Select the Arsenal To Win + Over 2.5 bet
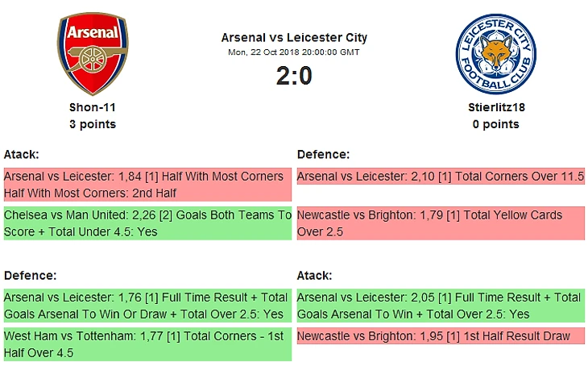This screenshot has height=387, width=588. click(x=441, y=306)
